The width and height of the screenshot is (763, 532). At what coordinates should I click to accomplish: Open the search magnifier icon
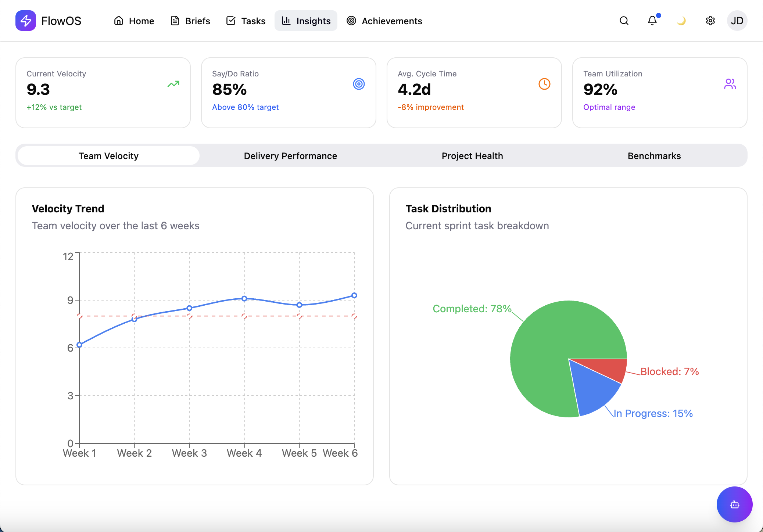point(624,21)
